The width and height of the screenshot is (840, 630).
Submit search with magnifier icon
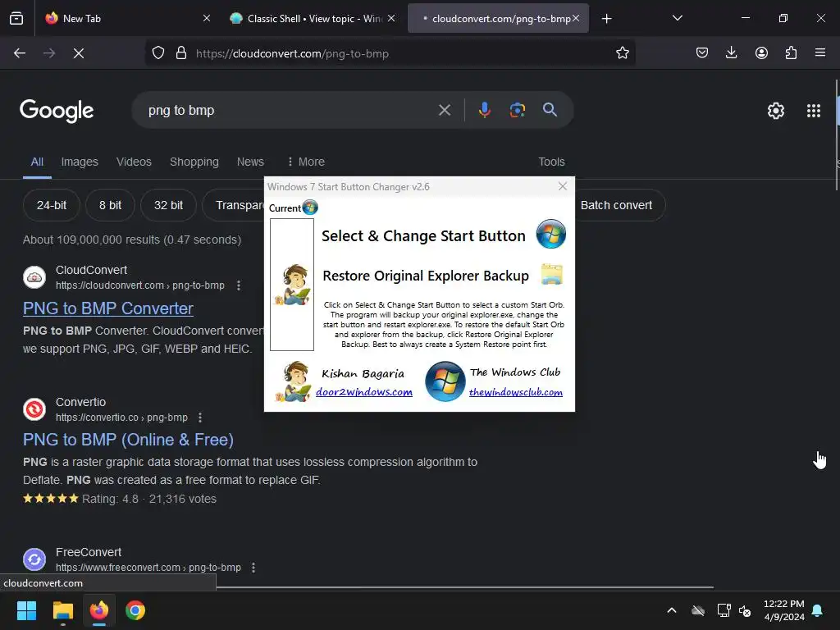pos(550,110)
